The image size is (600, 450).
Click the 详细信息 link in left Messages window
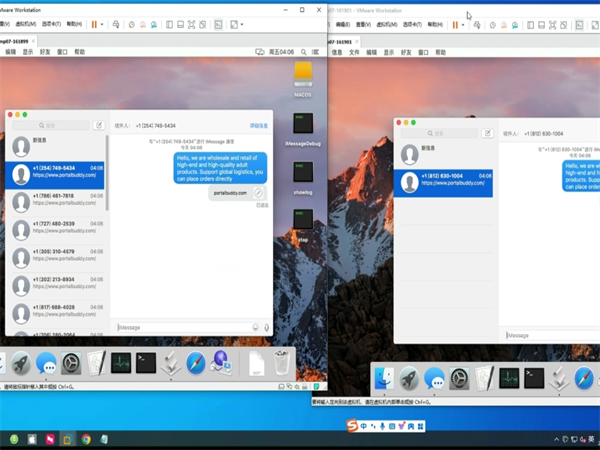259,126
